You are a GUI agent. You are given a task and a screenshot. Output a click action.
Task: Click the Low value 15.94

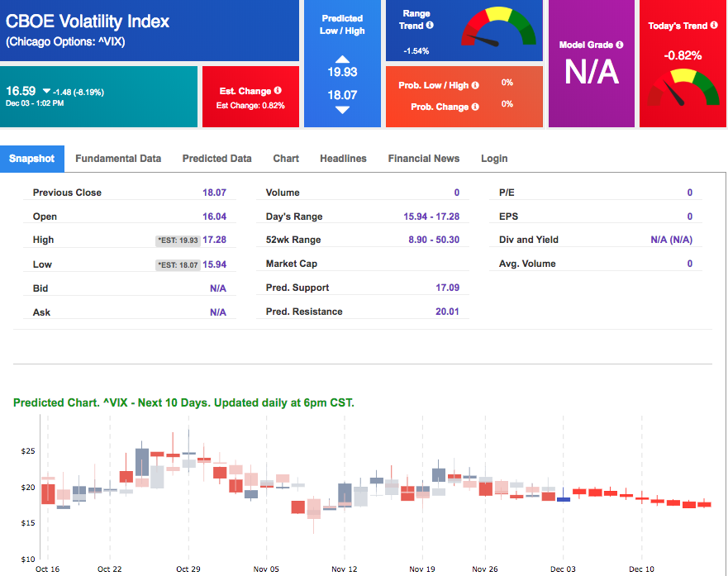(215, 264)
